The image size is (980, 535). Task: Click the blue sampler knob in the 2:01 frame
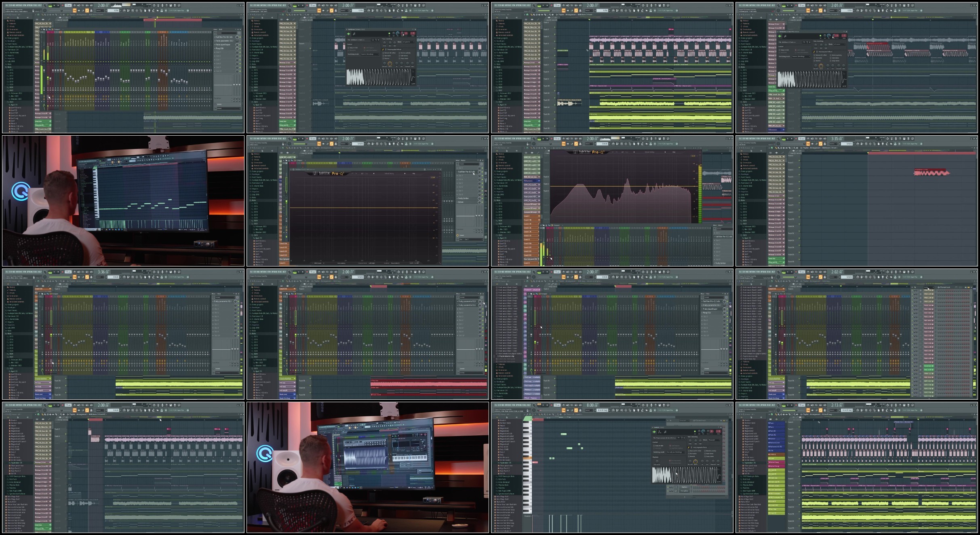(829, 36)
